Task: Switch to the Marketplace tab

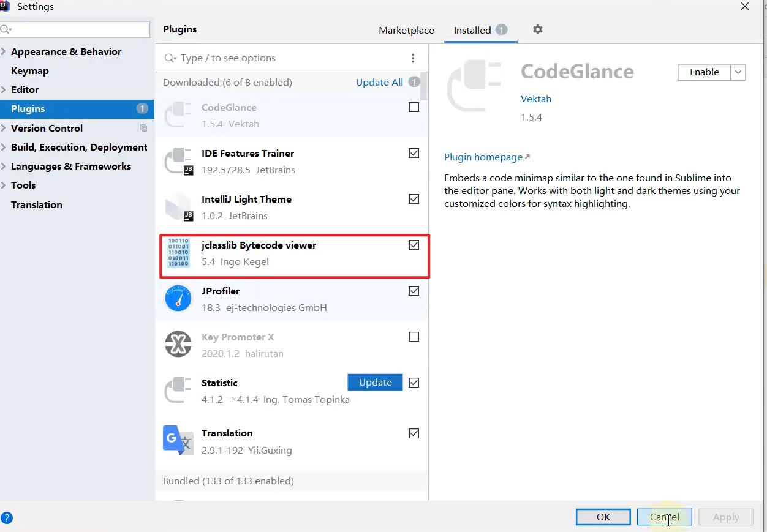Action: (x=406, y=30)
